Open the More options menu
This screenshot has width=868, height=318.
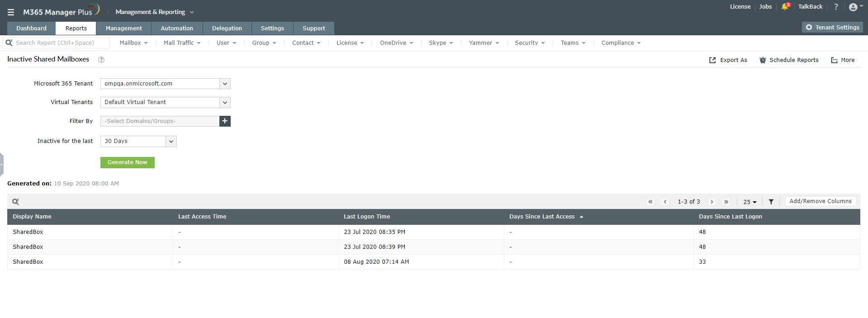(x=843, y=60)
